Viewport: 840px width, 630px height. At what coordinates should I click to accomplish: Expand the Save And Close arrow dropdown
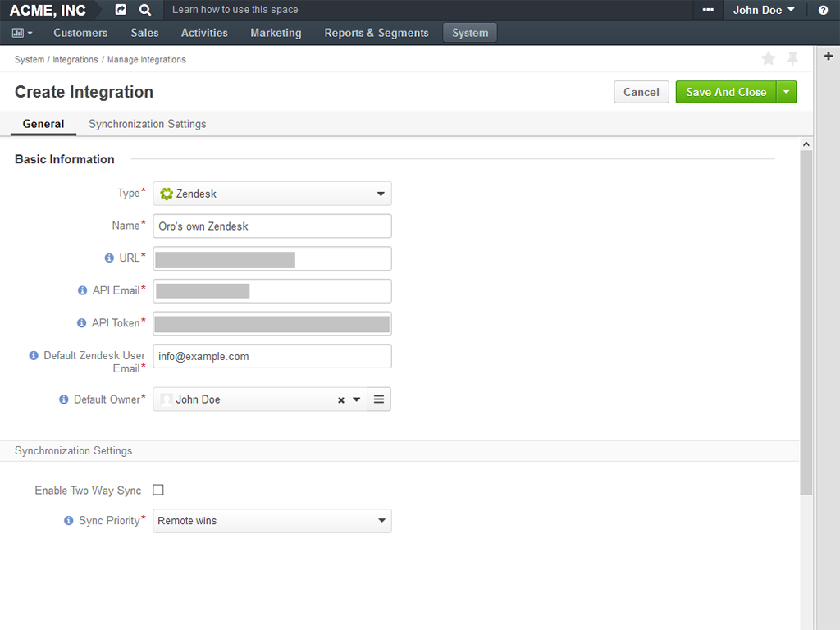786,92
